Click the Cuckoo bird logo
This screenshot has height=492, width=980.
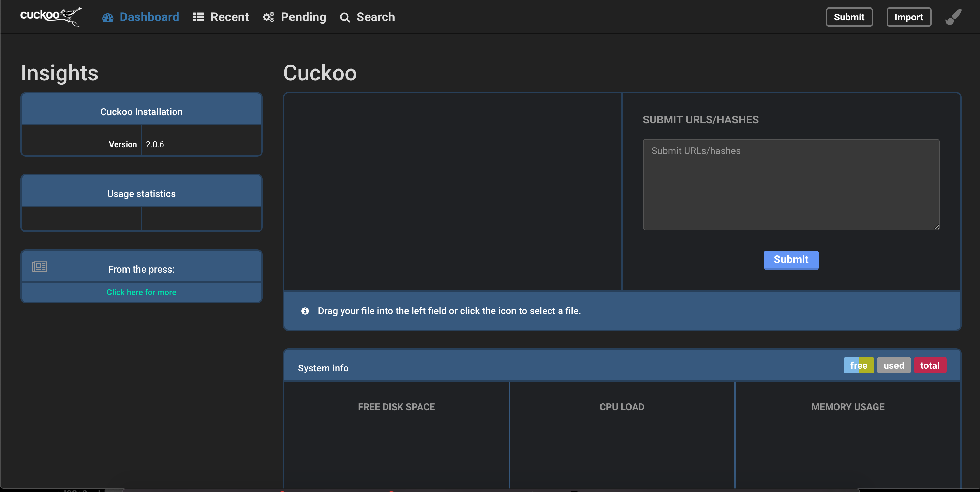pos(51,17)
